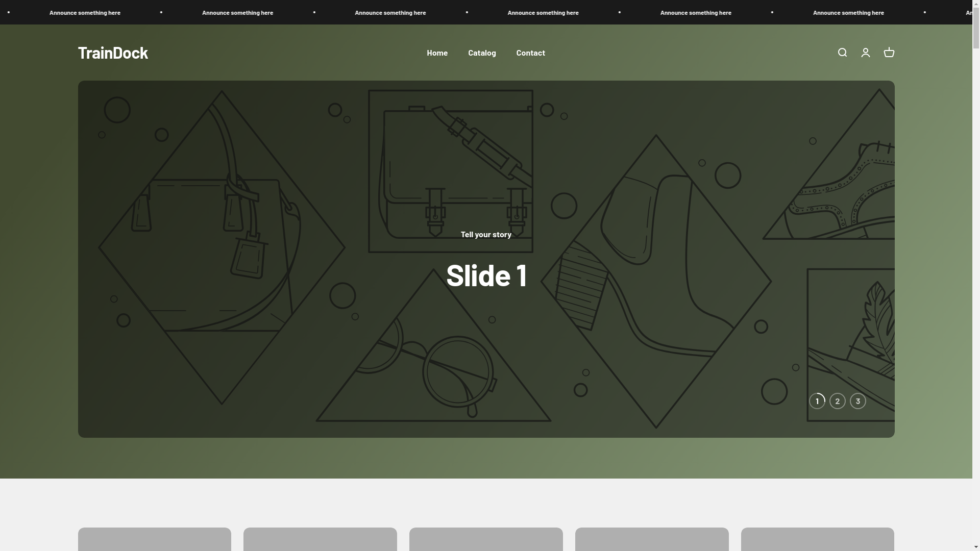Click the scrollbar up arrow
The width and height of the screenshot is (980, 551).
pyautogui.click(x=976, y=4)
